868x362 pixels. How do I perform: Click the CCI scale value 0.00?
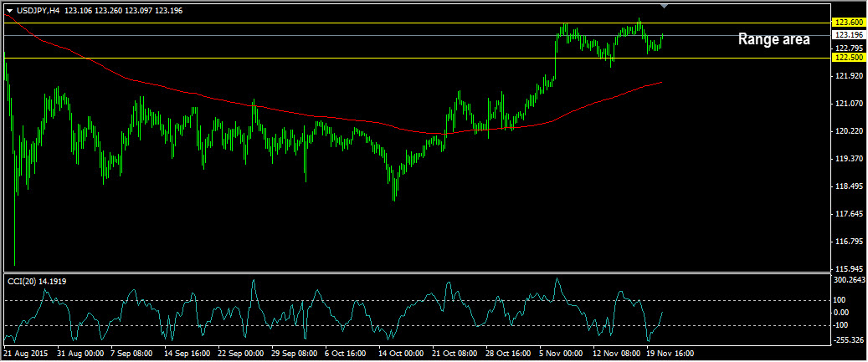pyautogui.click(x=843, y=313)
